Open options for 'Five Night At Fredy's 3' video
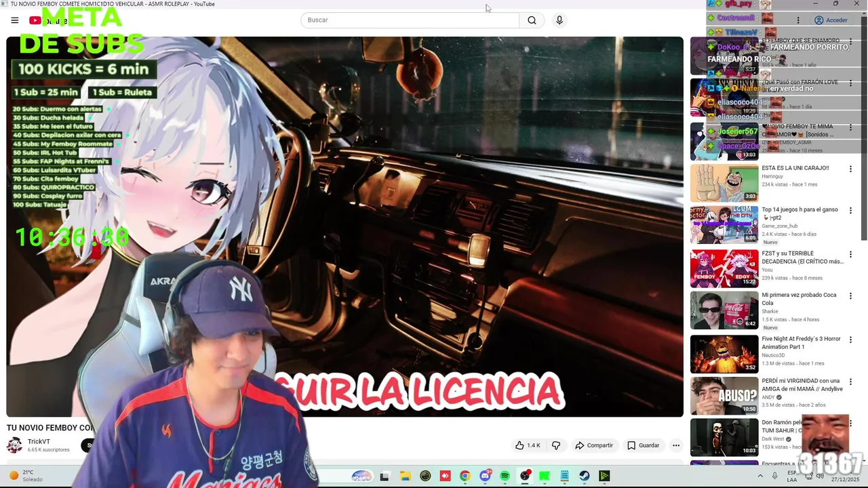The width and height of the screenshot is (868, 488). (x=850, y=340)
